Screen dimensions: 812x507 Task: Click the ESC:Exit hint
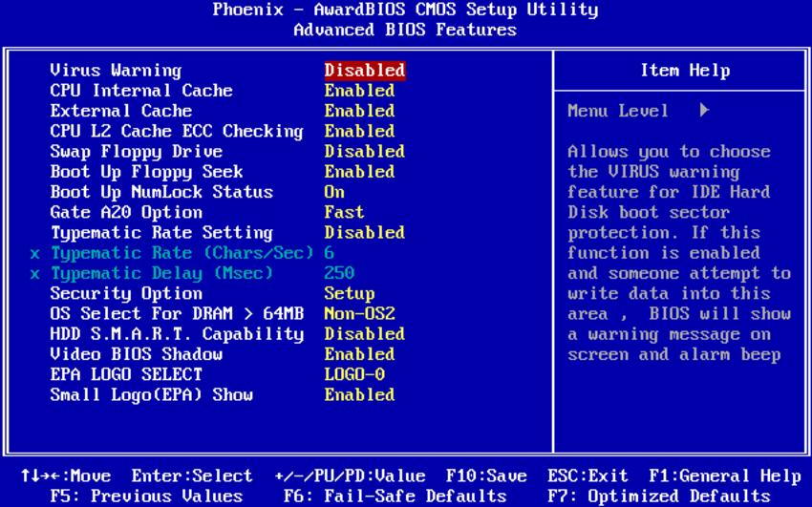588,475
